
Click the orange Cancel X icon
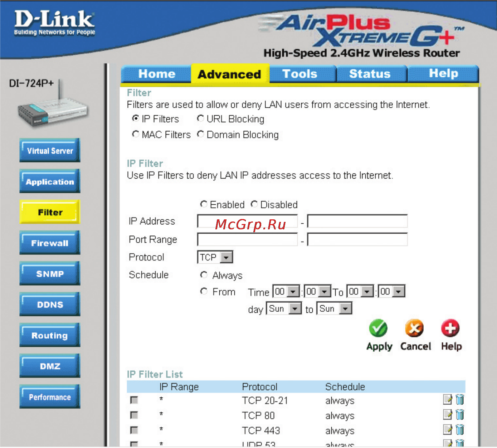coord(414,328)
